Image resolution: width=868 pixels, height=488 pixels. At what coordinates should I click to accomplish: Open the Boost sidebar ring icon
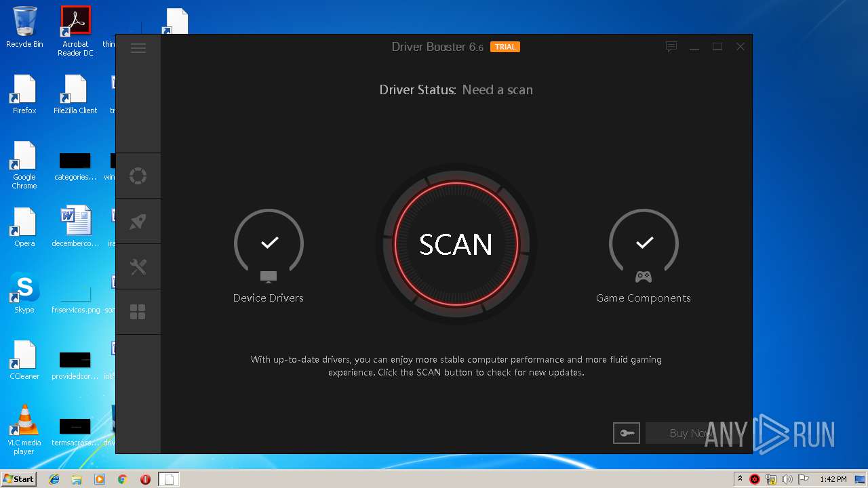[x=138, y=176]
